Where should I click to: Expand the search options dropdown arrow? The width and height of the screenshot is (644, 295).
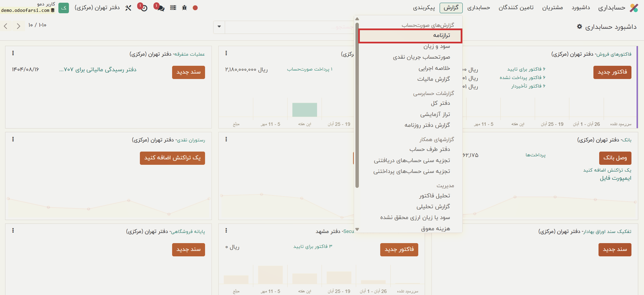[219, 27]
